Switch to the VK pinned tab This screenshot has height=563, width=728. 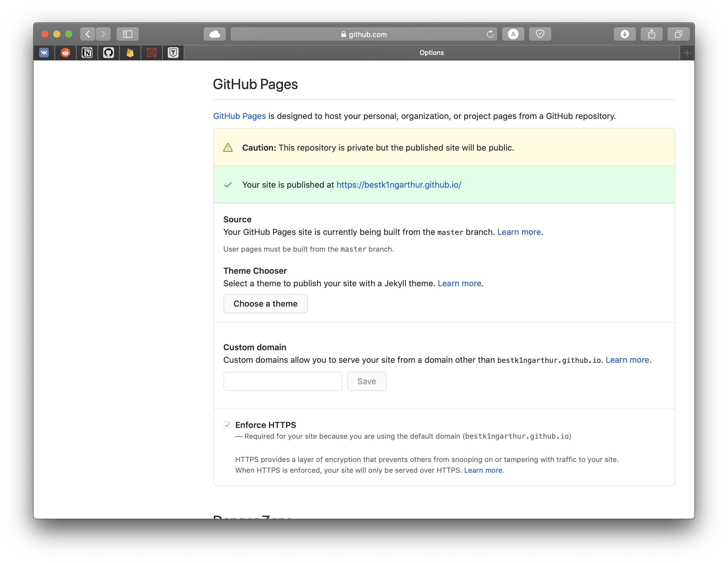[44, 53]
